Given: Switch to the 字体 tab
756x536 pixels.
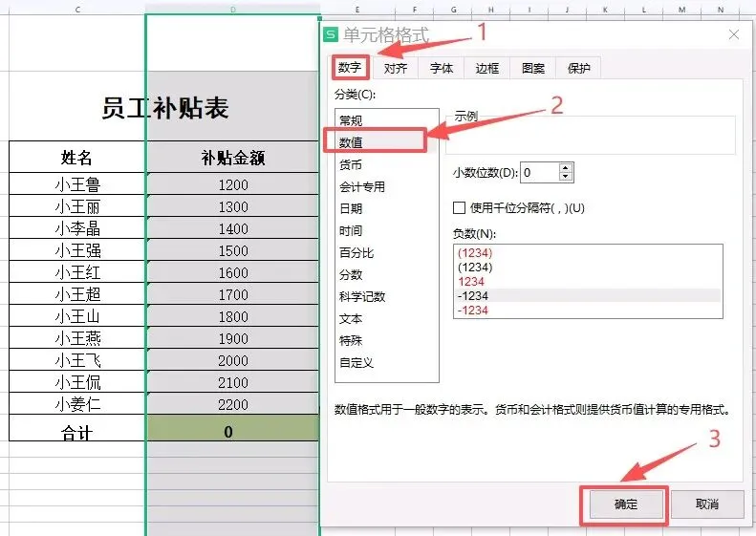Looking at the screenshot, I should [442, 68].
